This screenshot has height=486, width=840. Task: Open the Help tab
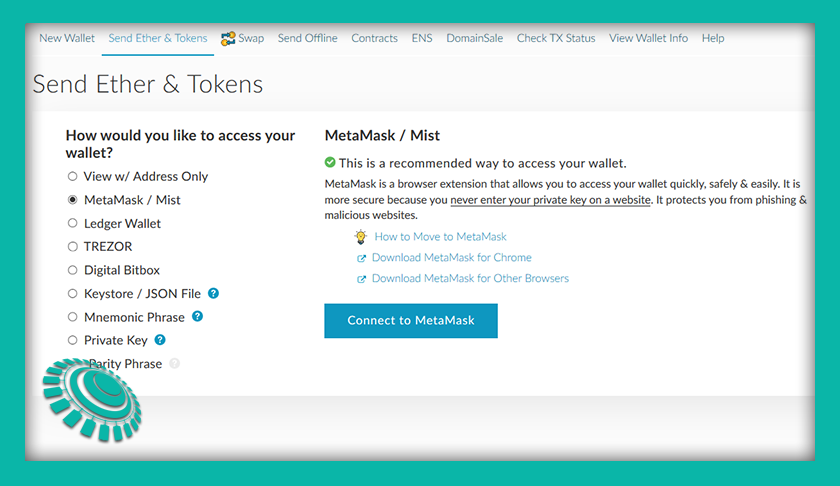tap(713, 38)
